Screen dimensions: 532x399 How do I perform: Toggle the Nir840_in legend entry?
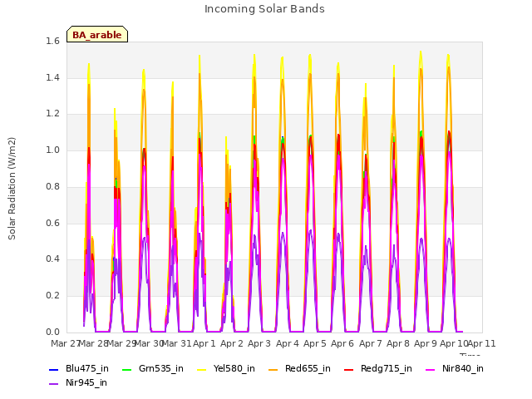point(455,368)
